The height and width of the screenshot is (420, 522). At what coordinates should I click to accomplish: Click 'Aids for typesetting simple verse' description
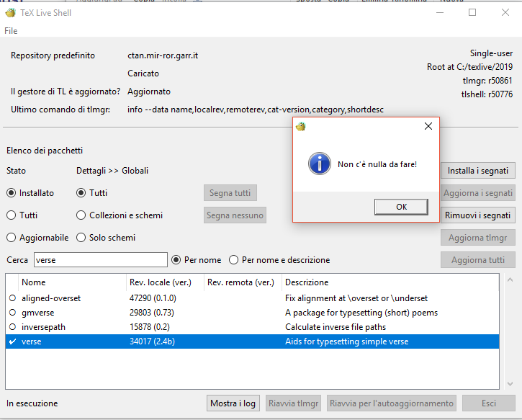[346, 341]
